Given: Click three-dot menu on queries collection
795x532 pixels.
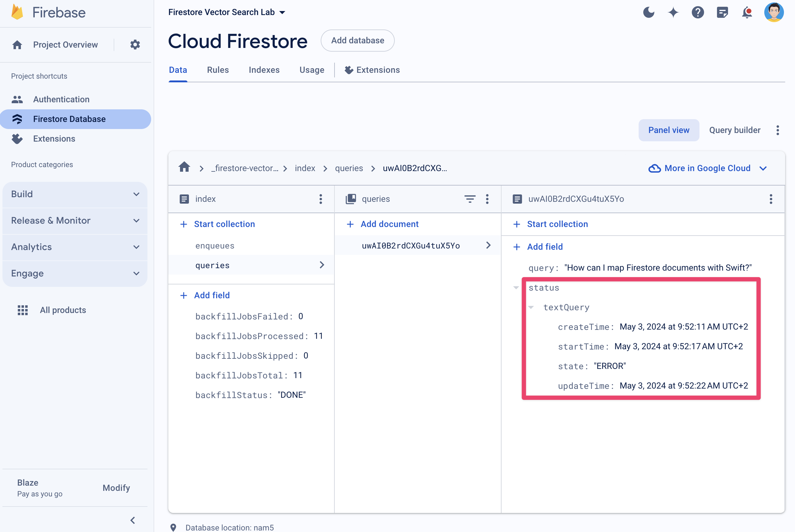Looking at the screenshot, I should pos(488,198).
